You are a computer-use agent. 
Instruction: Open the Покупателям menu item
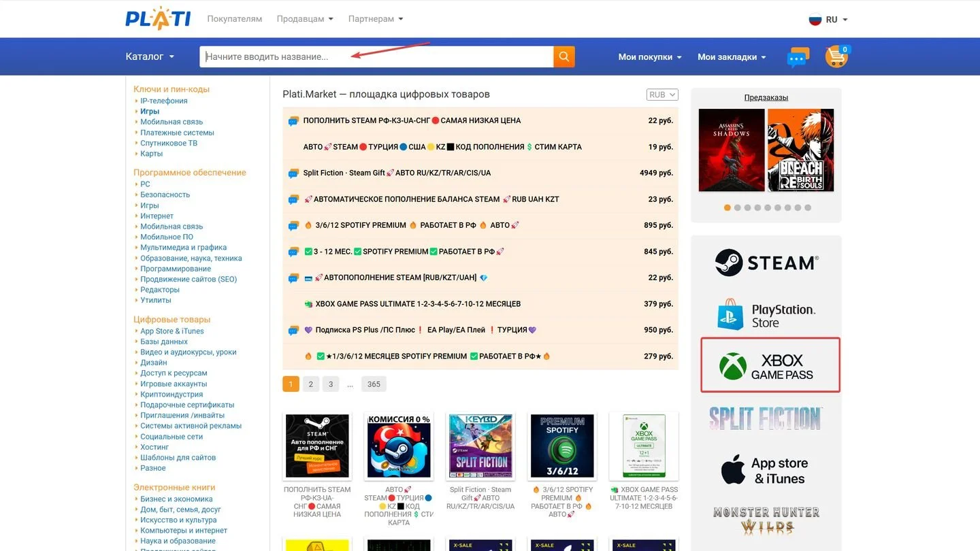pyautogui.click(x=235, y=19)
